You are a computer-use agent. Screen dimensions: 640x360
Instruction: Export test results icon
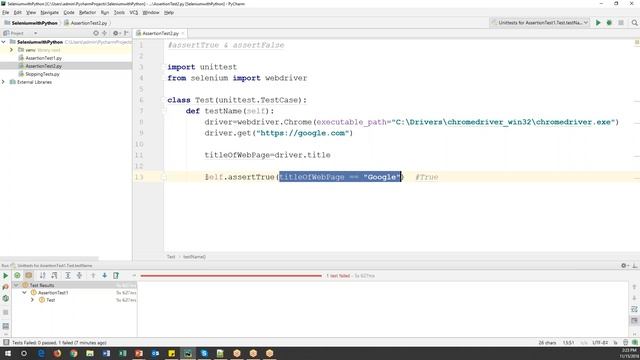coord(116,276)
